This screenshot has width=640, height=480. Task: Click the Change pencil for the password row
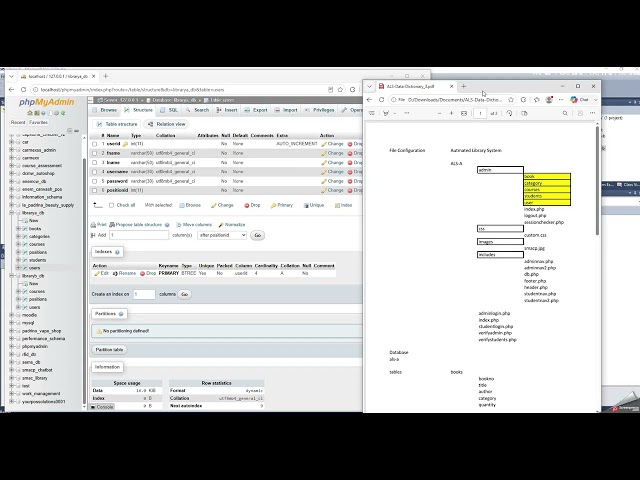(324, 181)
